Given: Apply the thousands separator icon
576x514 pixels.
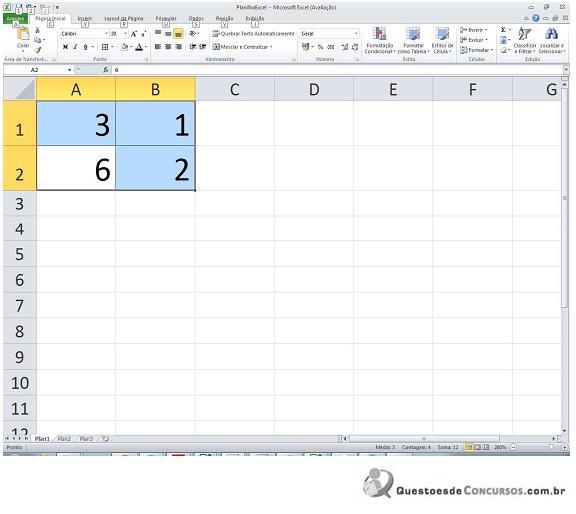Looking at the screenshot, I should (x=331, y=47).
